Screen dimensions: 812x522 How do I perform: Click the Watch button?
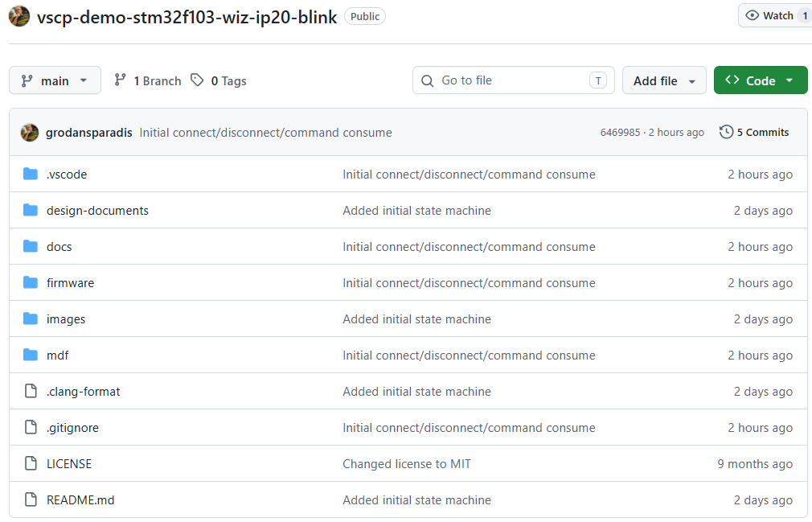click(775, 15)
